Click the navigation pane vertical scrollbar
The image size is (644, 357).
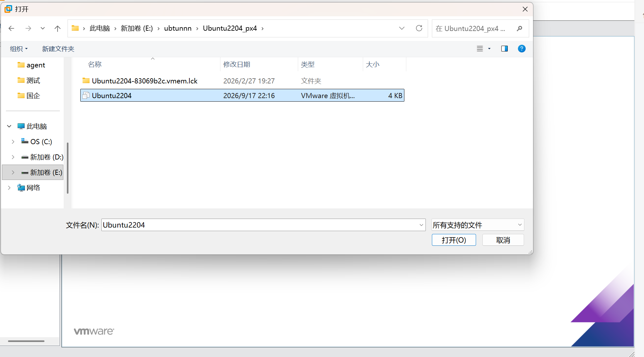(x=68, y=168)
